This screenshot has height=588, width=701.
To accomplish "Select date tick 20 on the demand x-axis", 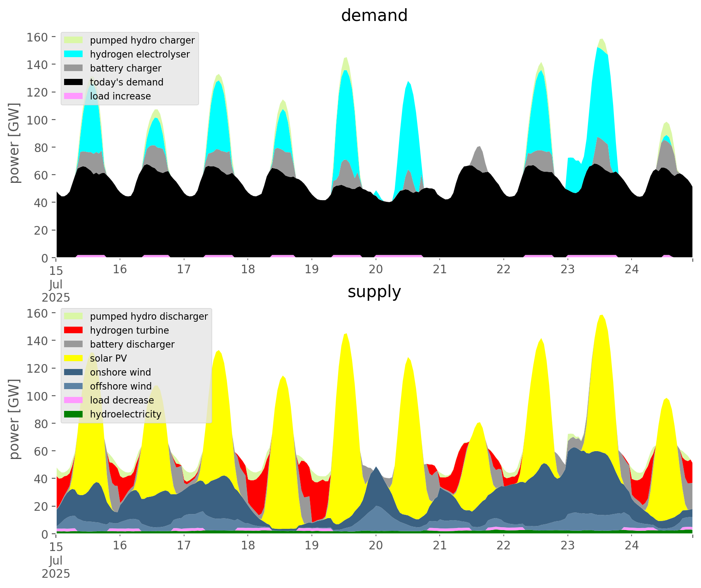I will pos(376,270).
